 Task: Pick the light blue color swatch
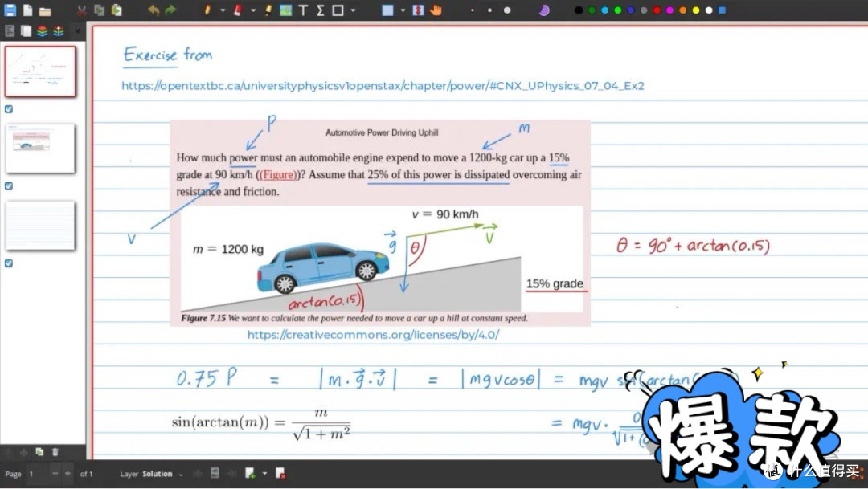click(604, 10)
